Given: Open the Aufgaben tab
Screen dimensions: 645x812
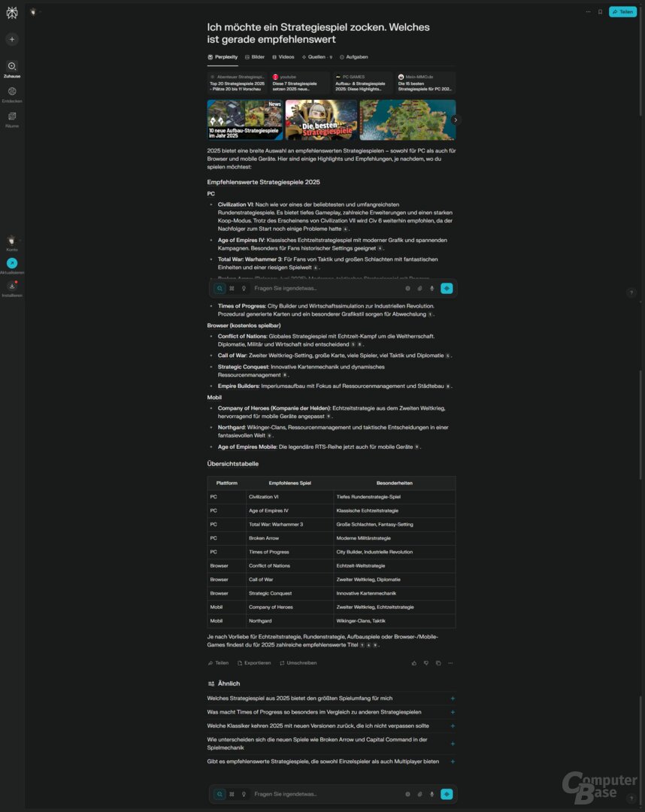Looking at the screenshot, I should [353, 57].
